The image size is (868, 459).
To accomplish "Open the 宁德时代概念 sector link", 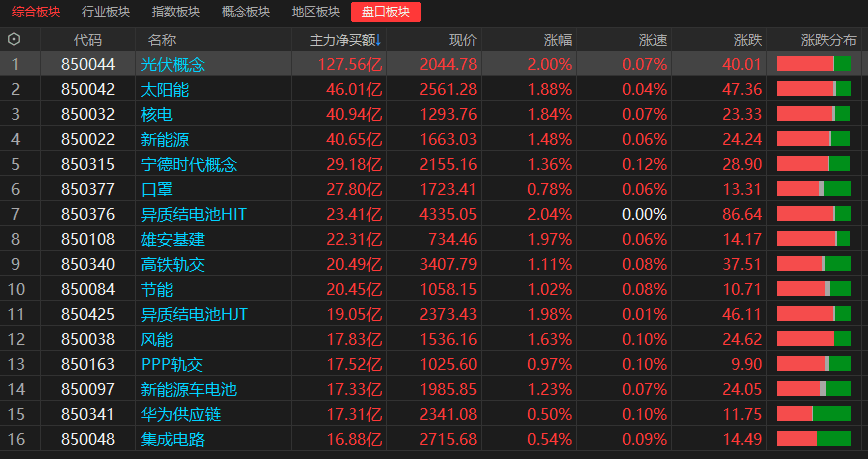I will (189, 164).
